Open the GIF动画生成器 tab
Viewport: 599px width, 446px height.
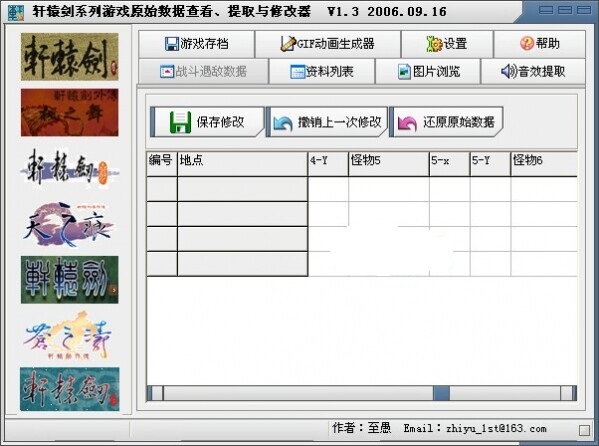(327, 44)
